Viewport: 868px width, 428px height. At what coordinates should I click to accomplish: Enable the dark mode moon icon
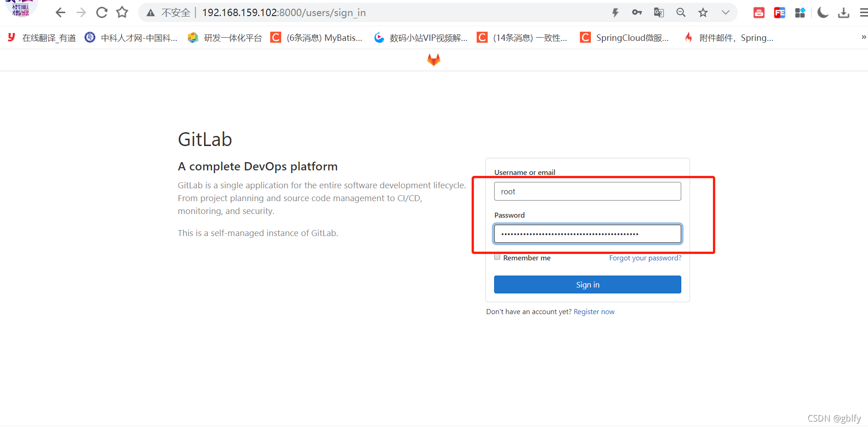[822, 12]
